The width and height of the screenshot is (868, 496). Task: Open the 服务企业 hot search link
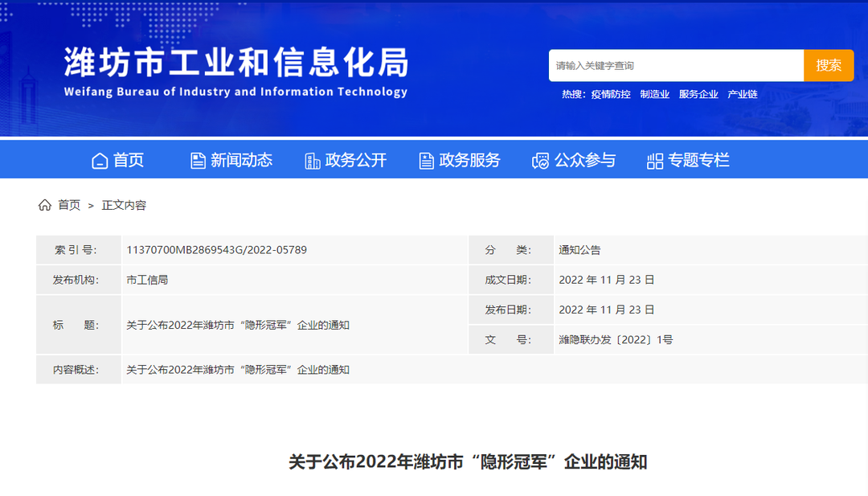click(x=698, y=94)
